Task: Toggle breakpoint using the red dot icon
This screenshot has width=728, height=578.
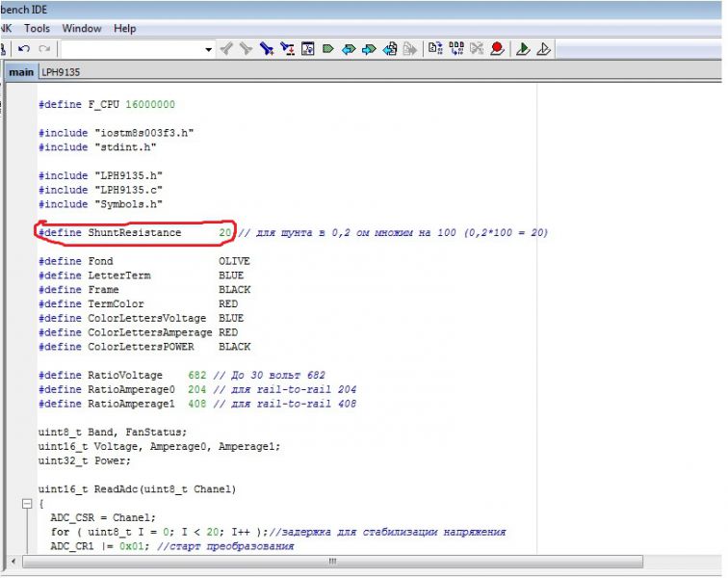Action: (497, 48)
